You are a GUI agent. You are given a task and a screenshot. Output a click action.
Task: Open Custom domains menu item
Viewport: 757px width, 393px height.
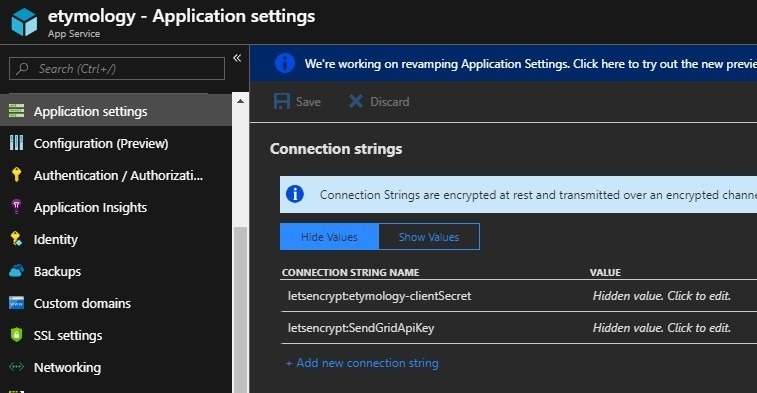(x=116, y=303)
